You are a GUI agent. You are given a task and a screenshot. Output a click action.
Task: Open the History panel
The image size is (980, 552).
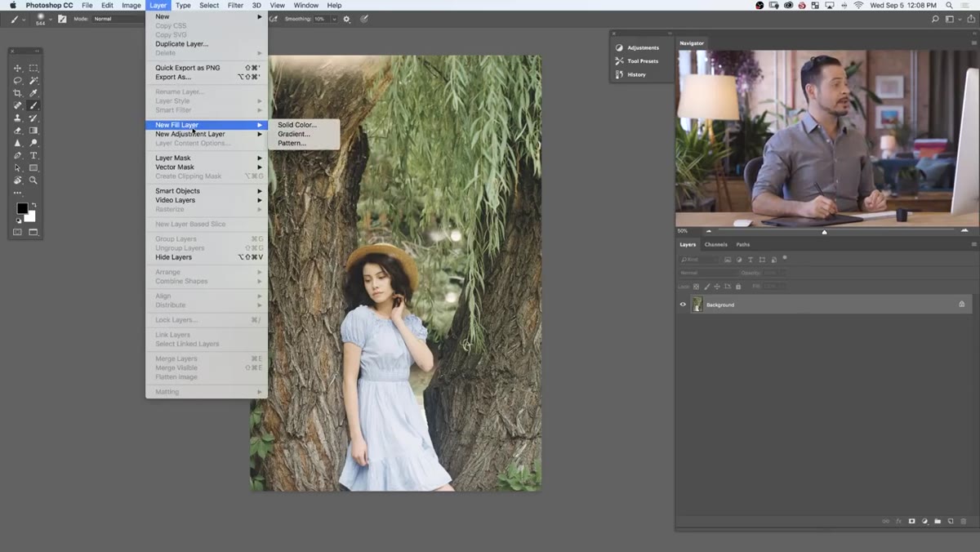(x=630, y=74)
